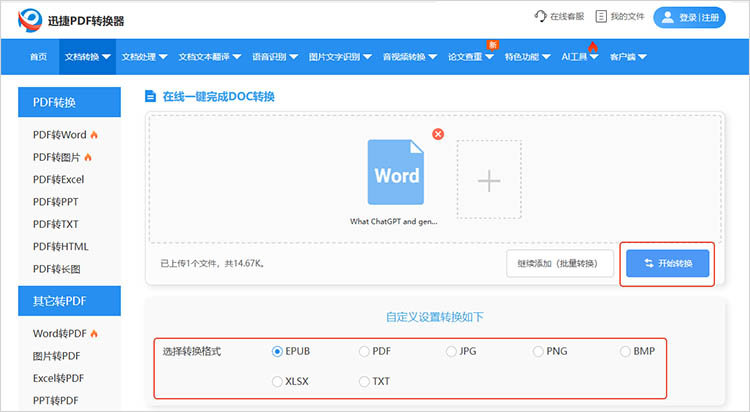The height and width of the screenshot is (412, 750).
Task: Click swap arrows icon in 开始转换 button
Action: [x=649, y=263]
